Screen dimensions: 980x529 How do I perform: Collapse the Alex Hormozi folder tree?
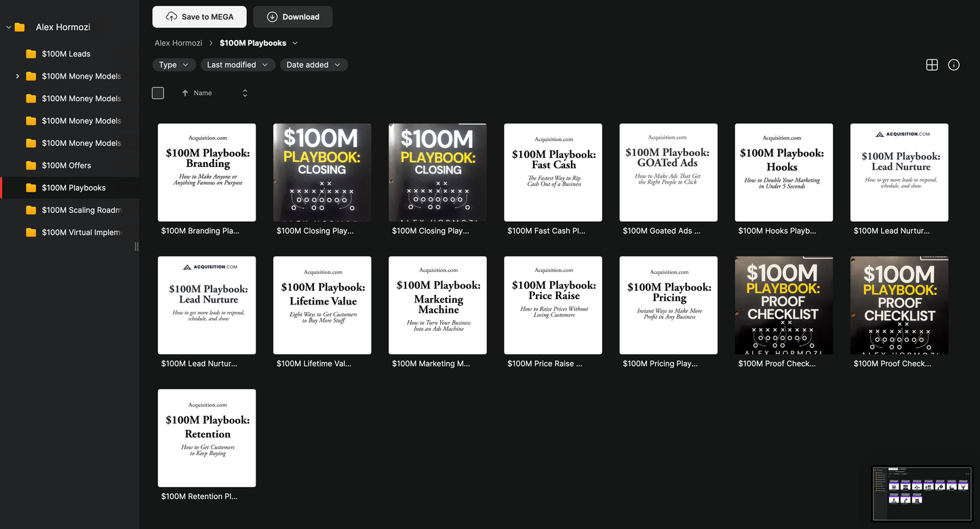(x=8, y=27)
